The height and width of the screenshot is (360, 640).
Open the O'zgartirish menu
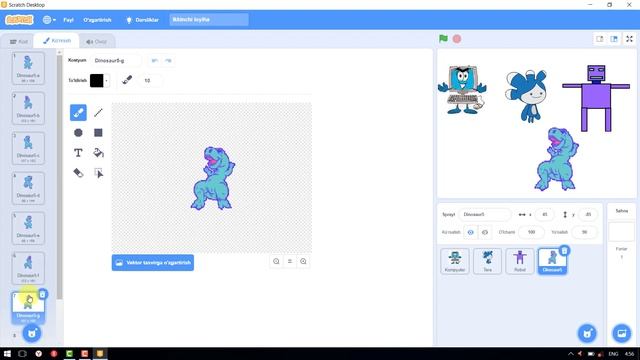point(97,20)
